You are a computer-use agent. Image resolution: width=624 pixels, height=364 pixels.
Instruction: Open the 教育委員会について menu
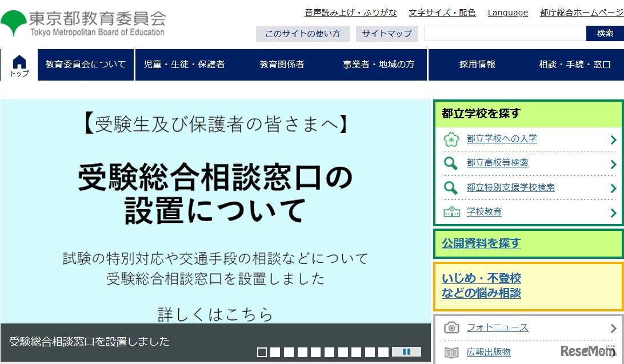[86, 65]
